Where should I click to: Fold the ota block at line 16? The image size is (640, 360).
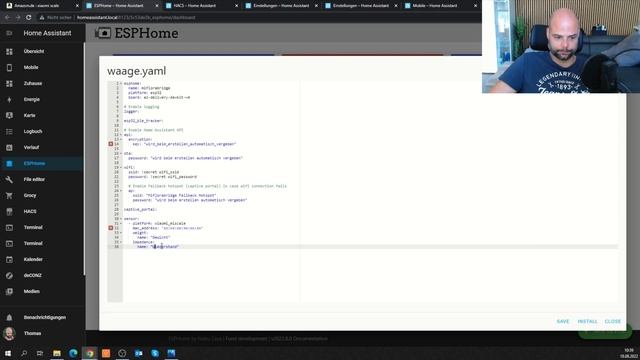pyautogui.click(x=121, y=153)
